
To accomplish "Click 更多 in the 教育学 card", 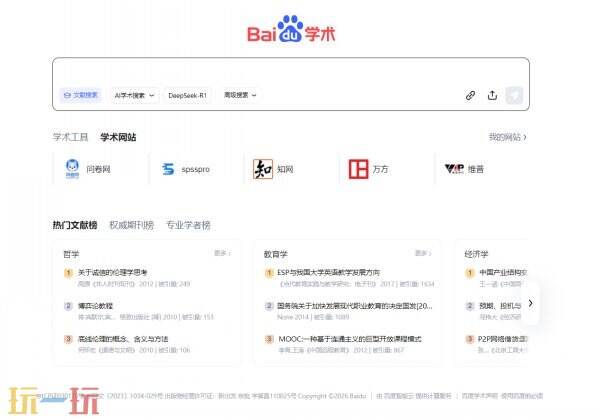I will 423,253.
